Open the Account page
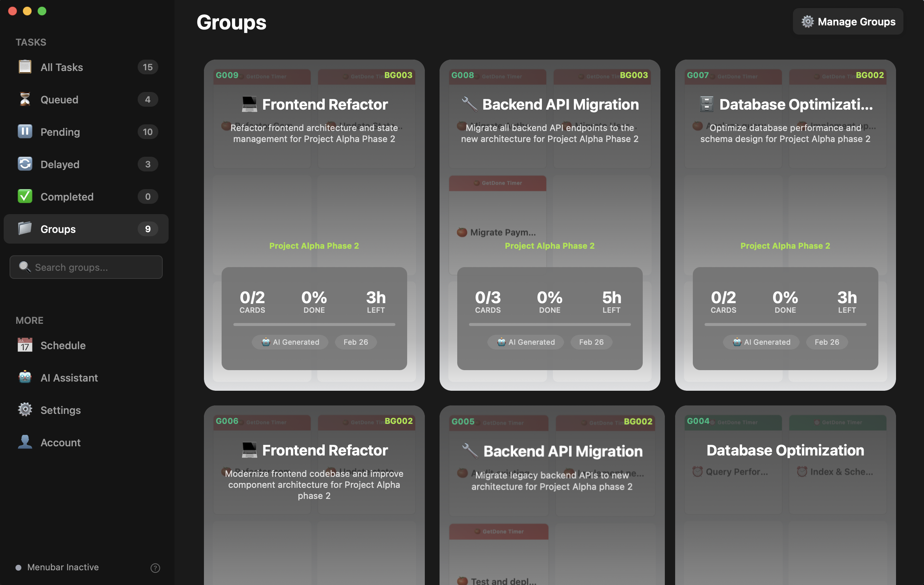 click(x=86, y=442)
